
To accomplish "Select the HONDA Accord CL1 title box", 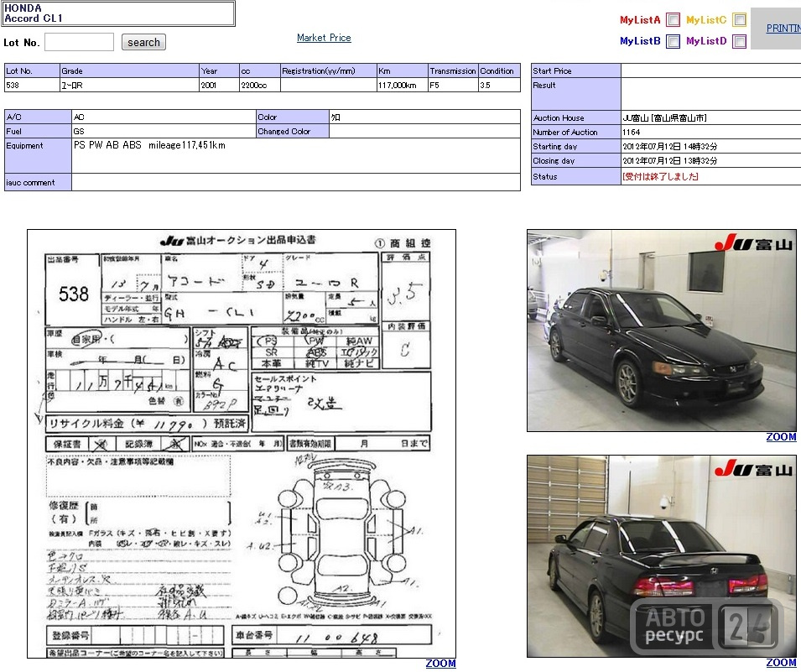I will (x=118, y=13).
